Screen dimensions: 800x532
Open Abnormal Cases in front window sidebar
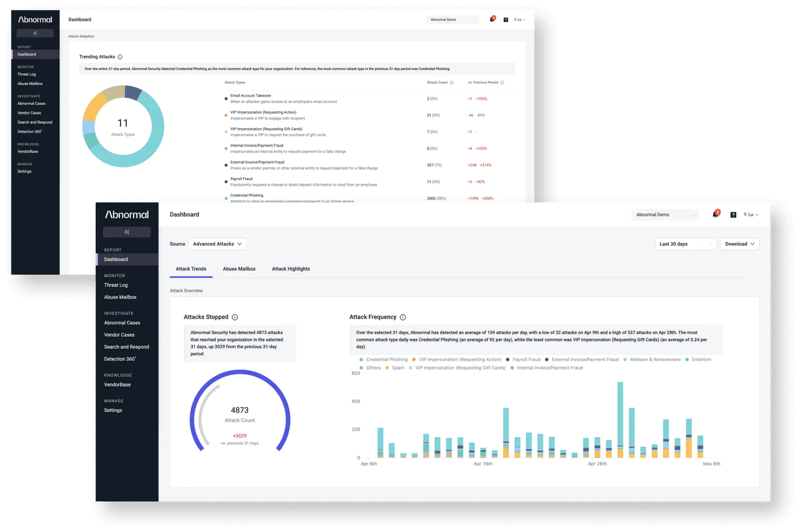122,323
